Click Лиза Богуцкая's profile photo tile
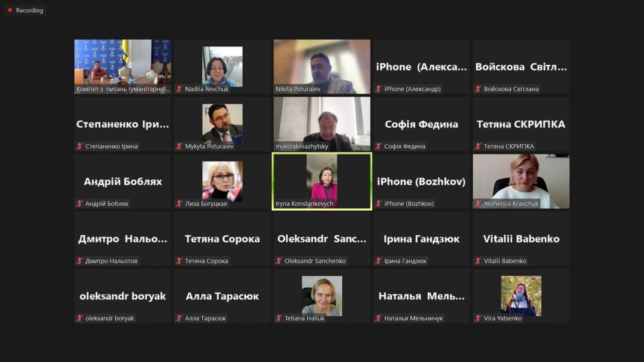This screenshot has height=362, width=644. [x=222, y=180]
